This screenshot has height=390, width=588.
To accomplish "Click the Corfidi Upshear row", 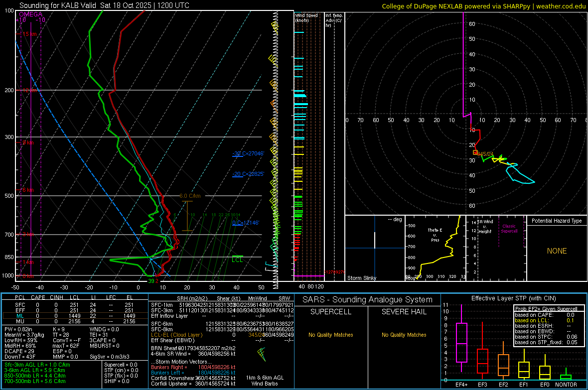I will point(193,384).
